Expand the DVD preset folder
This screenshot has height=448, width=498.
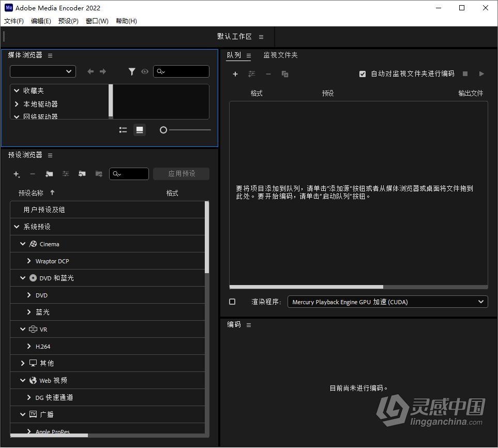29,295
